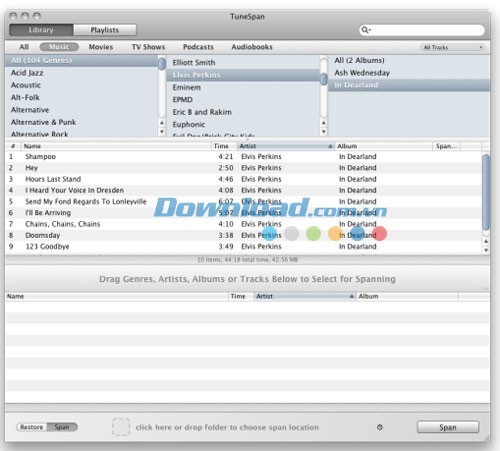Select artist Eric B and Rakim
Screen dimensions: 500x451
(x=243, y=112)
